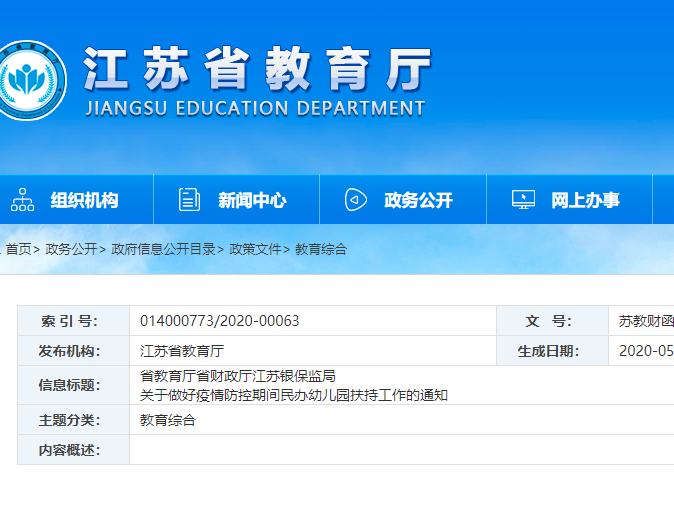The height and width of the screenshot is (505, 674).
Task: Click the title line 关于做好疫情防控期间民办幼儿园扶持工作的通知
Action: 294,395
